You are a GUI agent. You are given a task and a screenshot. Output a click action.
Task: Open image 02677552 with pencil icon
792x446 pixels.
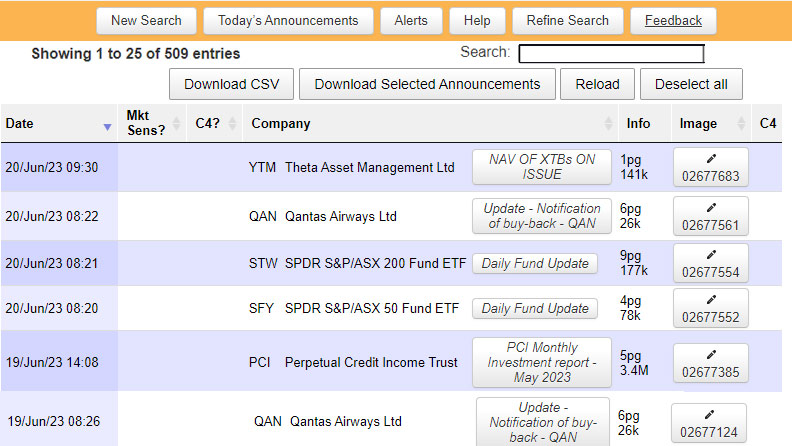(x=710, y=309)
